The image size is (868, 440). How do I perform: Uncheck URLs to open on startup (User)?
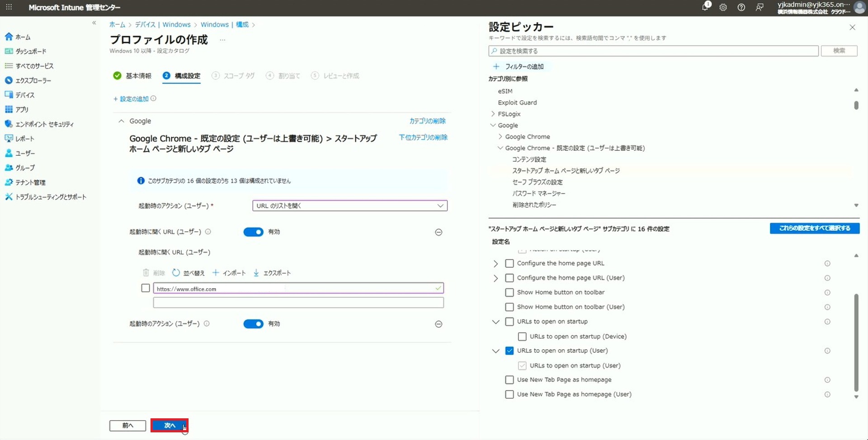click(509, 351)
